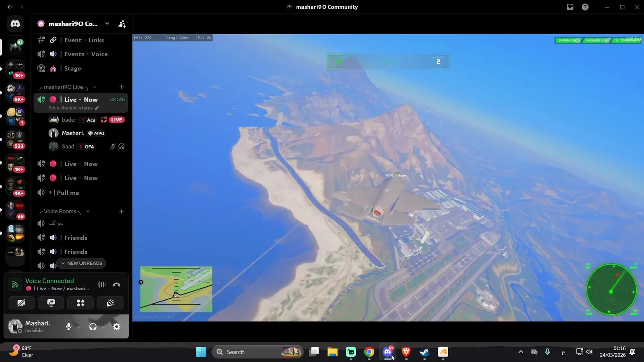Screen dimensions: 644x362
Task: Click the invite people icon
Action: tap(122, 24)
